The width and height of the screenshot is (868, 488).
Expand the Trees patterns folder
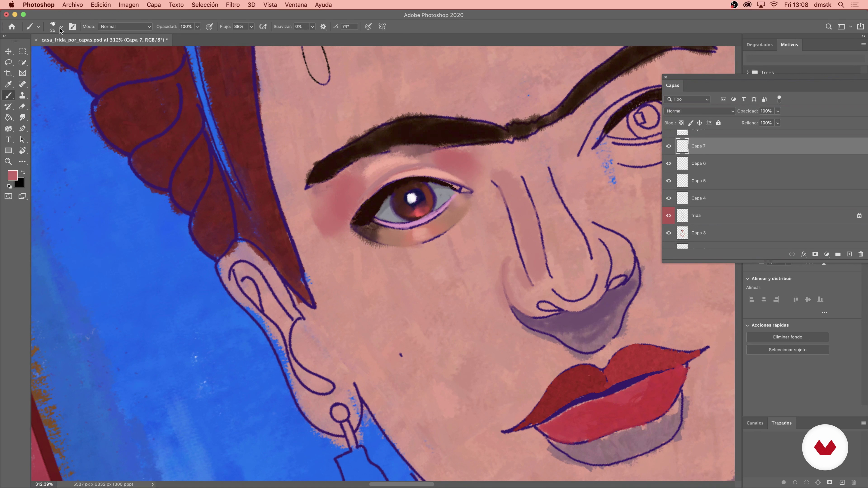click(x=748, y=72)
